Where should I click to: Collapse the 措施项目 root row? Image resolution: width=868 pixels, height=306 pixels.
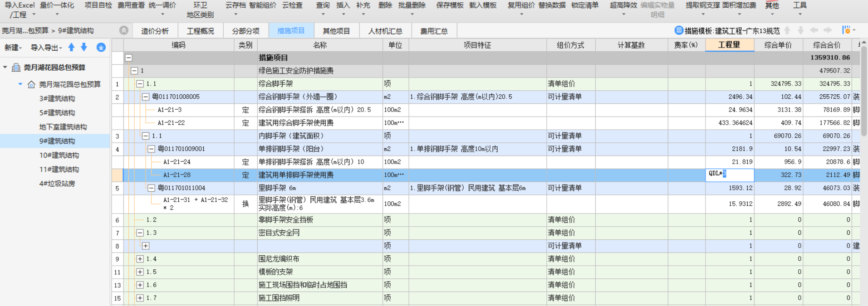pos(129,58)
